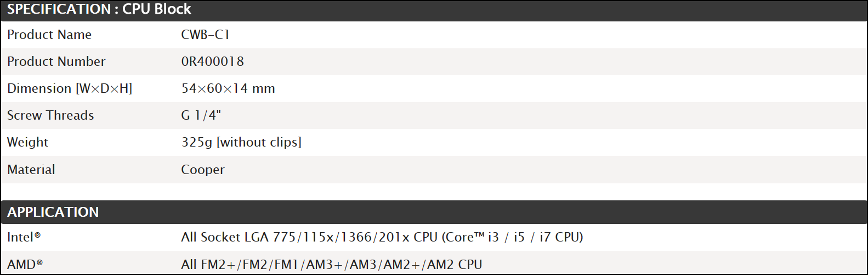Click the FM2+/FM2/FM1 AMD socket list
This screenshot has width=868, height=275.
click(x=252, y=265)
